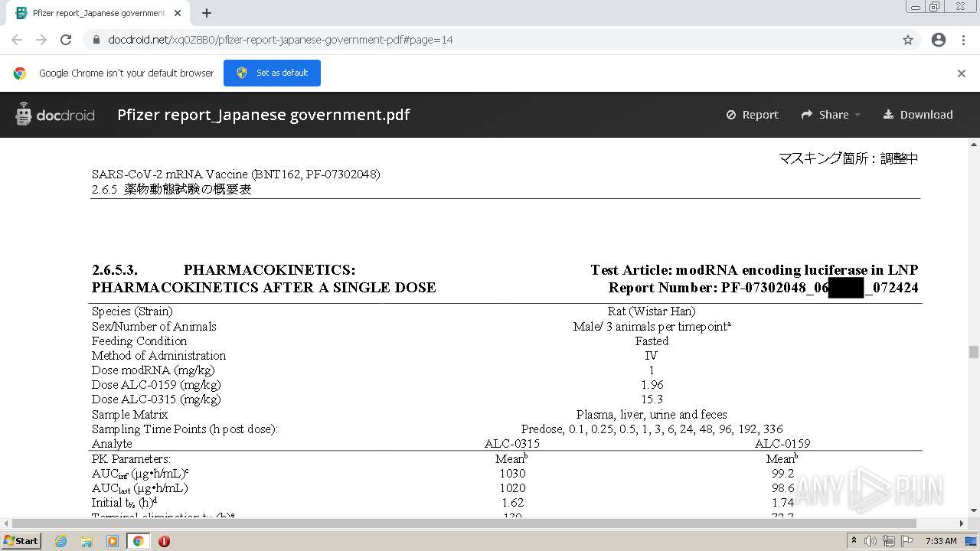Bookmark this page with the star icon
The image size is (980, 551).
(x=908, y=40)
